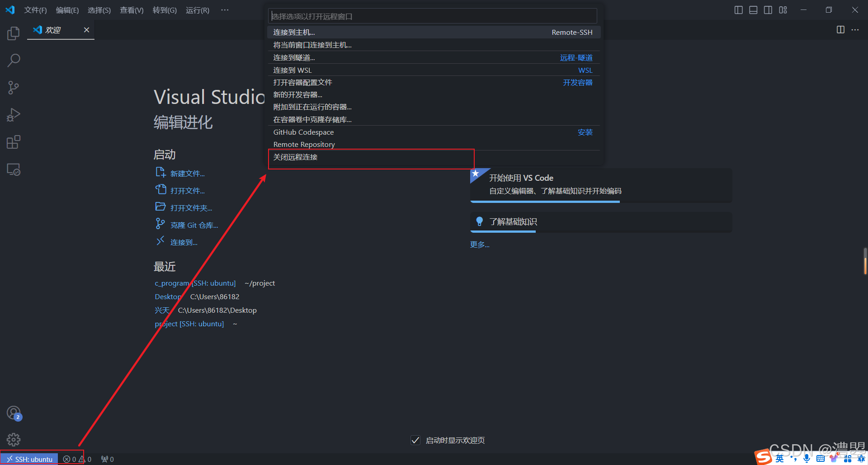
Task: Open the 编辑(E) menu
Action: point(67,10)
